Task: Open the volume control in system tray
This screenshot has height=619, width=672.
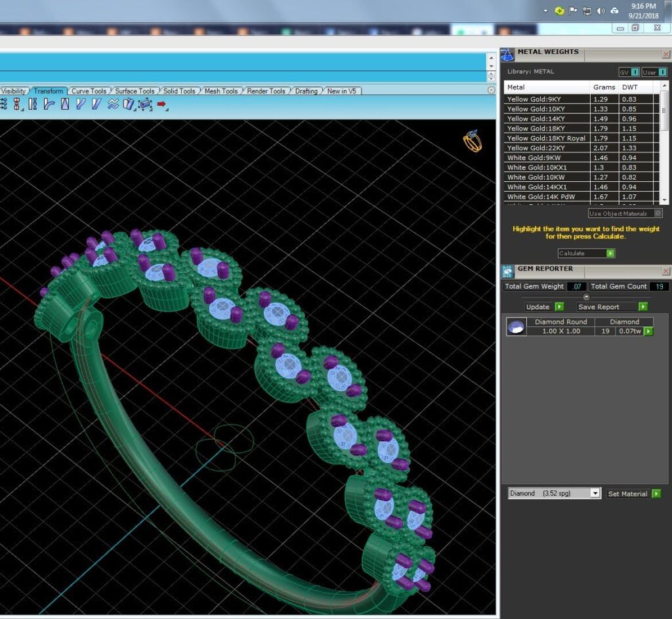Action: (600, 11)
